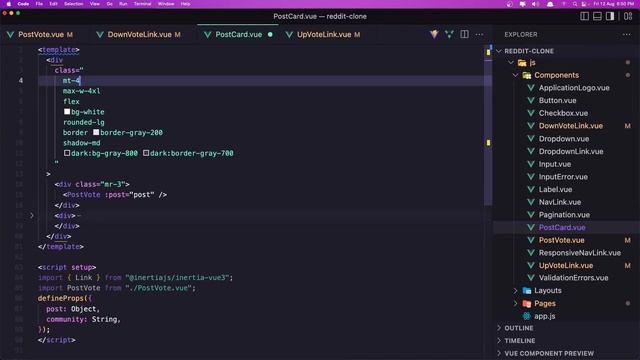Open PostVote.vue in explorer tree
640x360 pixels.
click(x=561, y=240)
